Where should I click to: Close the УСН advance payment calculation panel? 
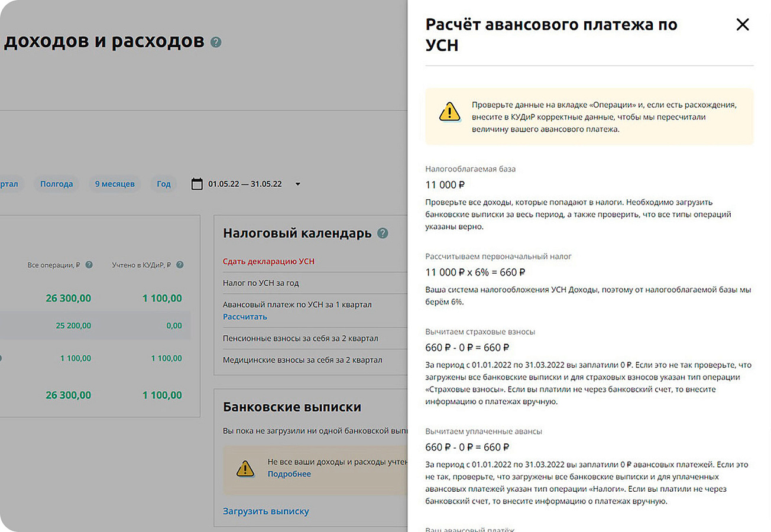742,24
